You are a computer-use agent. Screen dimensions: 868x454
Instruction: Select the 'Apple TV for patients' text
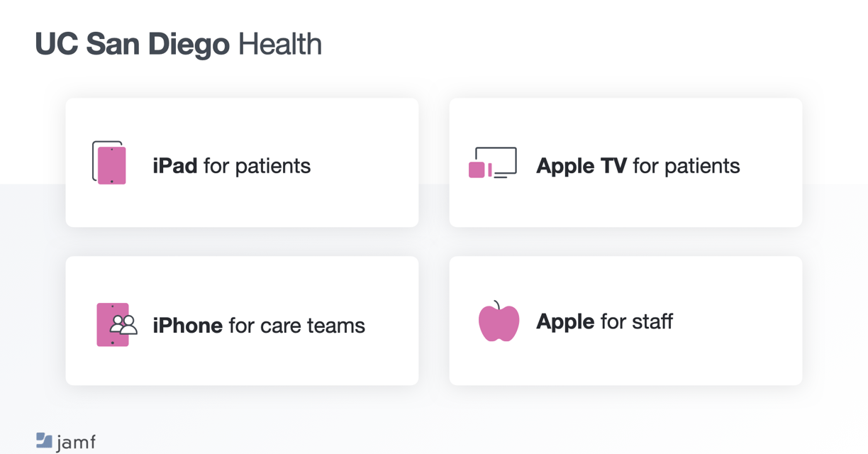(x=638, y=166)
